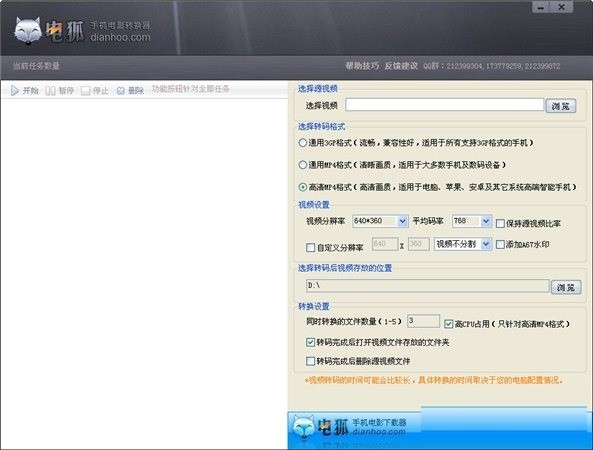Click the 选择视频 source file input field
The height and width of the screenshot is (450, 593).
coord(444,105)
